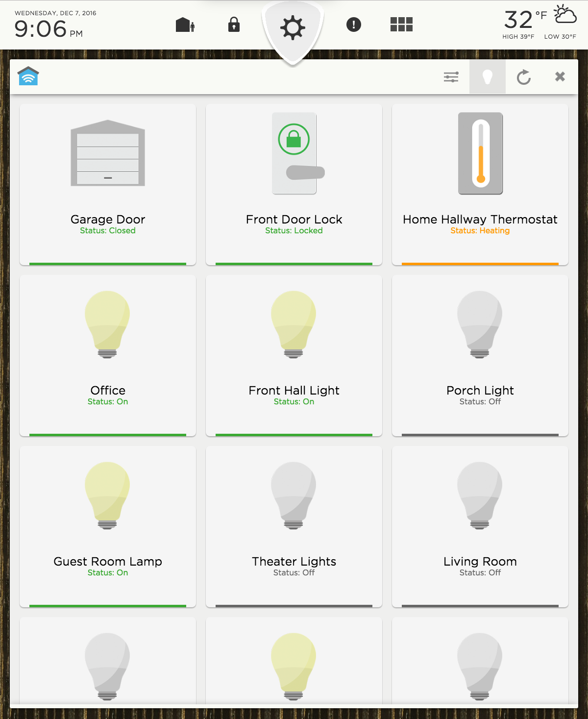Toggle the lit bulb below Theater Lights
The width and height of the screenshot is (588, 719).
pos(294,667)
